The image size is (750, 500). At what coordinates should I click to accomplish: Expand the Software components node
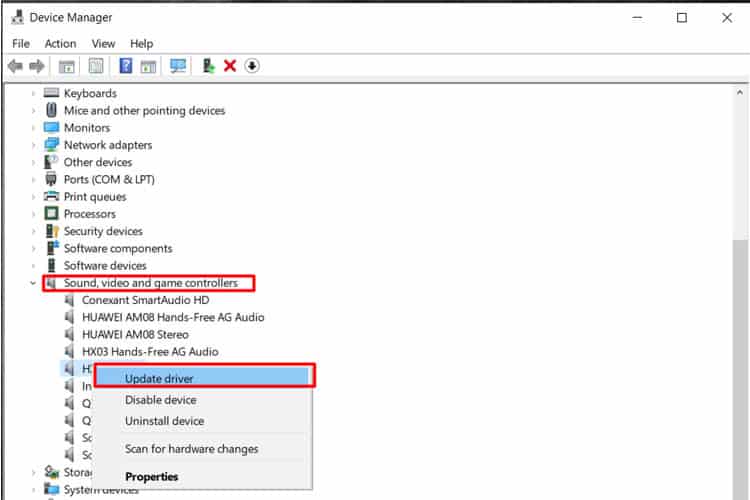click(33, 248)
